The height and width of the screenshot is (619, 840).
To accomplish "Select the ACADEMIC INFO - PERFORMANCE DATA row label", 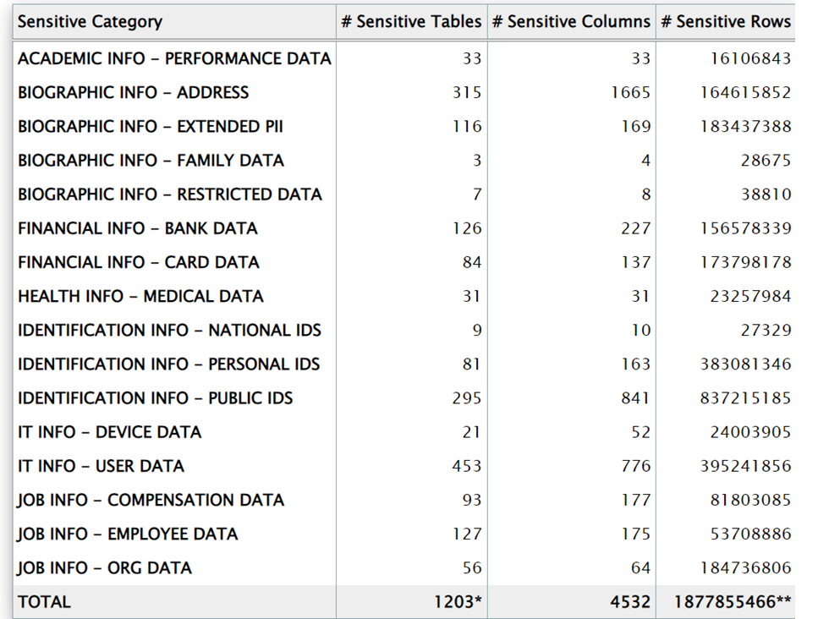I will coord(174,58).
